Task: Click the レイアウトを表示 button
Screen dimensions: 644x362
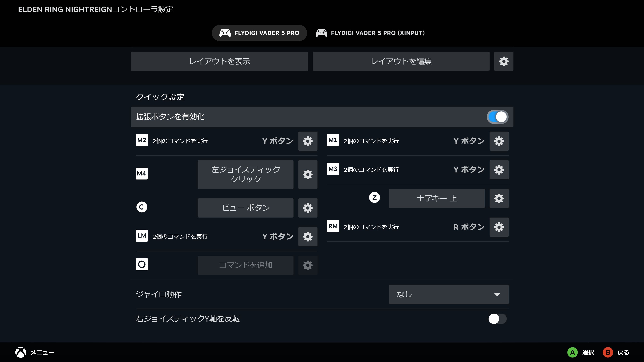Action: [219, 61]
